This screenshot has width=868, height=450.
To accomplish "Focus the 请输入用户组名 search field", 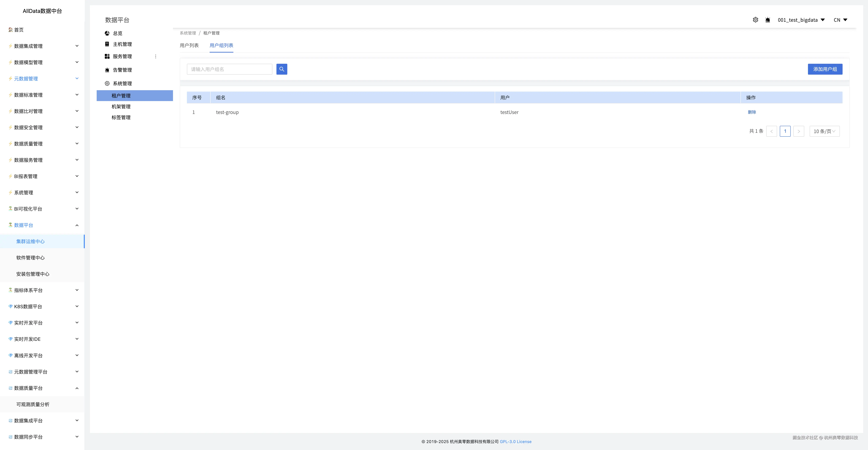I will 229,69.
